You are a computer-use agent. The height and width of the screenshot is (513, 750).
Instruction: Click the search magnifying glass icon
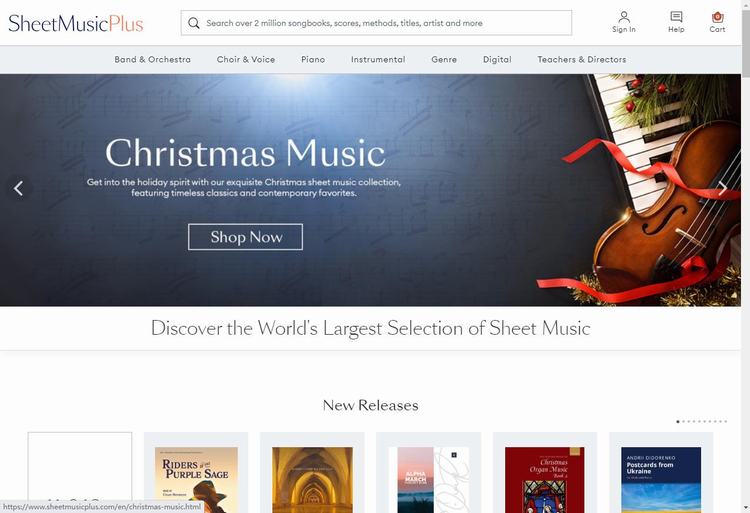click(x=194, y=23)
